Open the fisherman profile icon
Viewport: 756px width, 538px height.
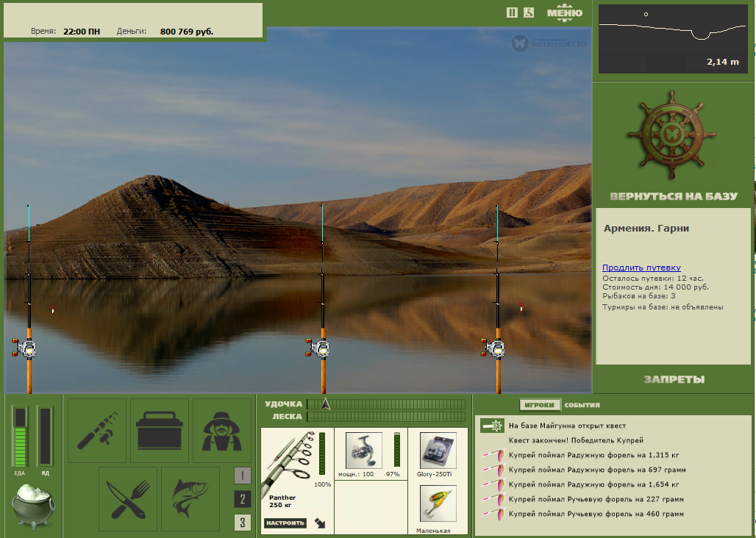tap(222, 431)
